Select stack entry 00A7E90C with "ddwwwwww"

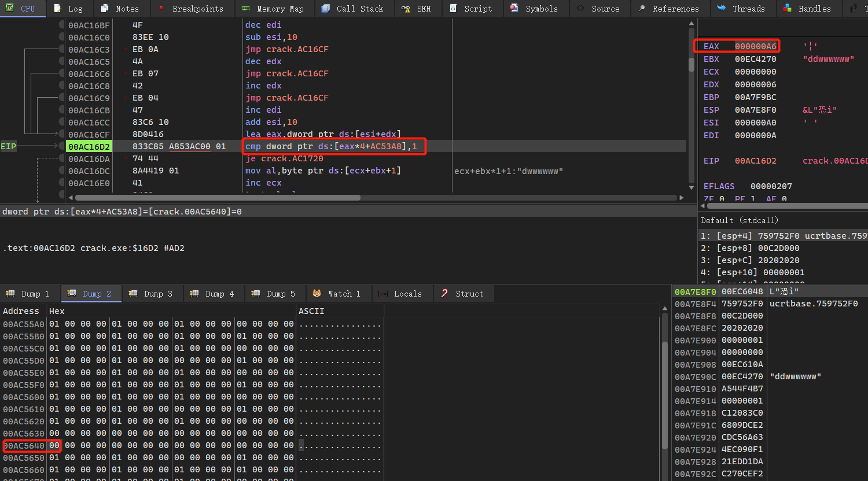point(770,376)
